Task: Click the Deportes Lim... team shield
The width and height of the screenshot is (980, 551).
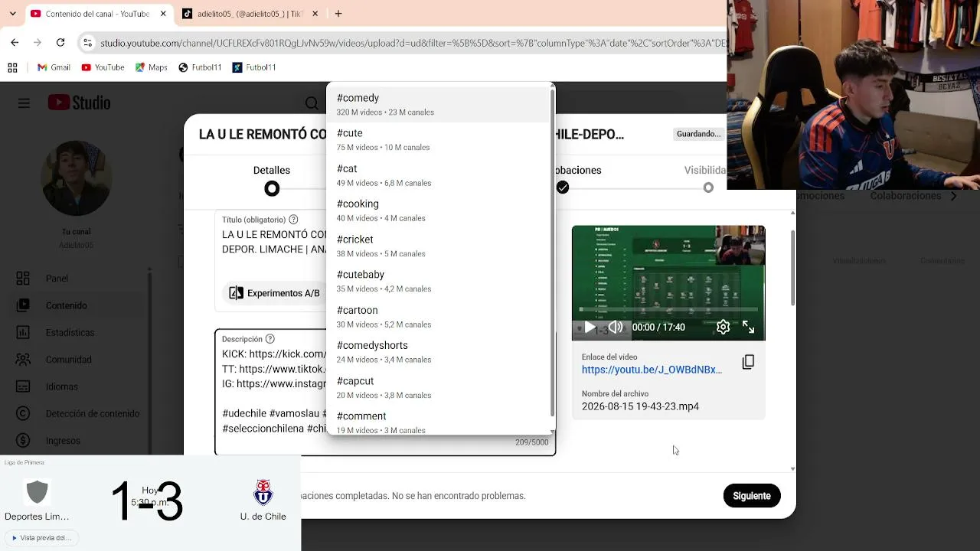Action: coord(37,492)
